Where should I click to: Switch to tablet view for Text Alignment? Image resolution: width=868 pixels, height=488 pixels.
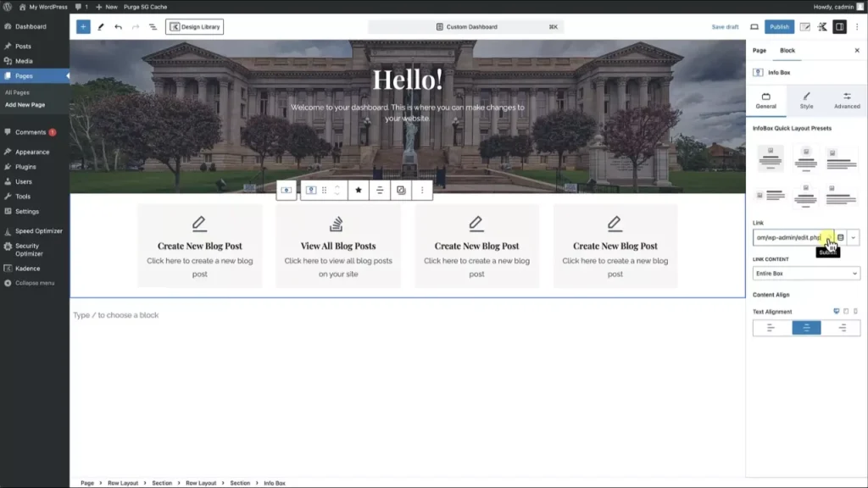844,312
